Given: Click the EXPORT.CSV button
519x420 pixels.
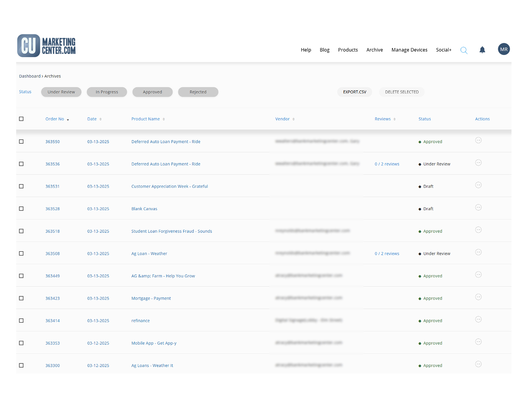Looking at the screenshot, I should [x=354, y=92].
